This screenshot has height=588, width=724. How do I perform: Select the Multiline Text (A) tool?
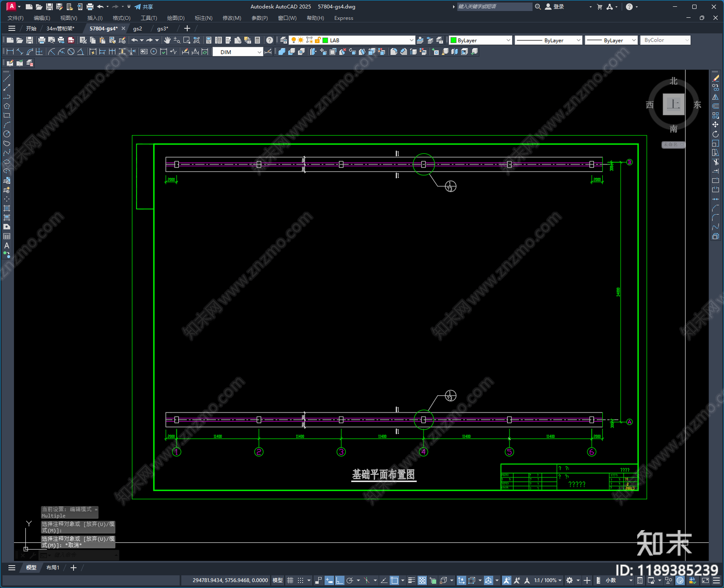pos(7,246)
